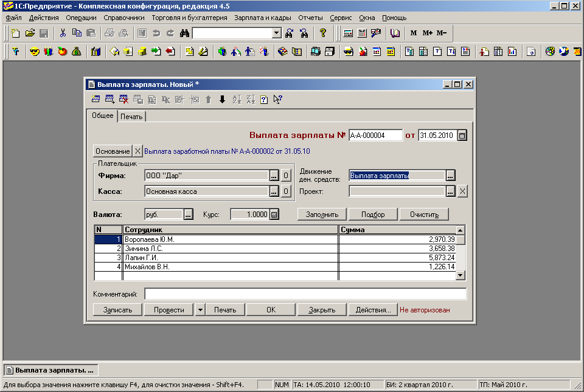Click the M memory button
This screenshot has height=392, width=584.
pos(414,33)
